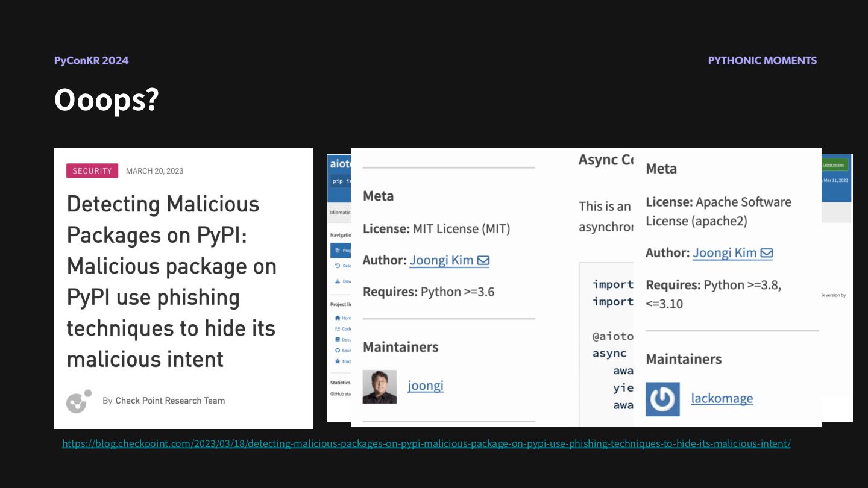Click the envelope icon in the MIT License card

[x=483, y=260]
